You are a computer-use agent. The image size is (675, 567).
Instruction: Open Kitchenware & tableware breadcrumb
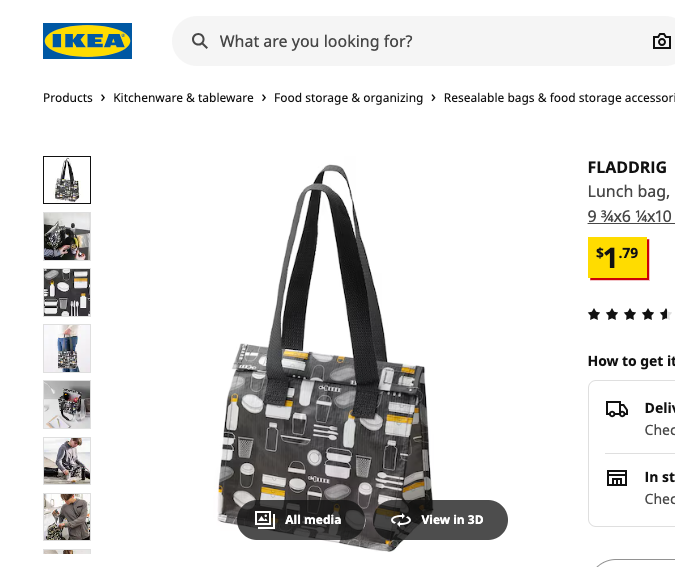pos(183,98)
